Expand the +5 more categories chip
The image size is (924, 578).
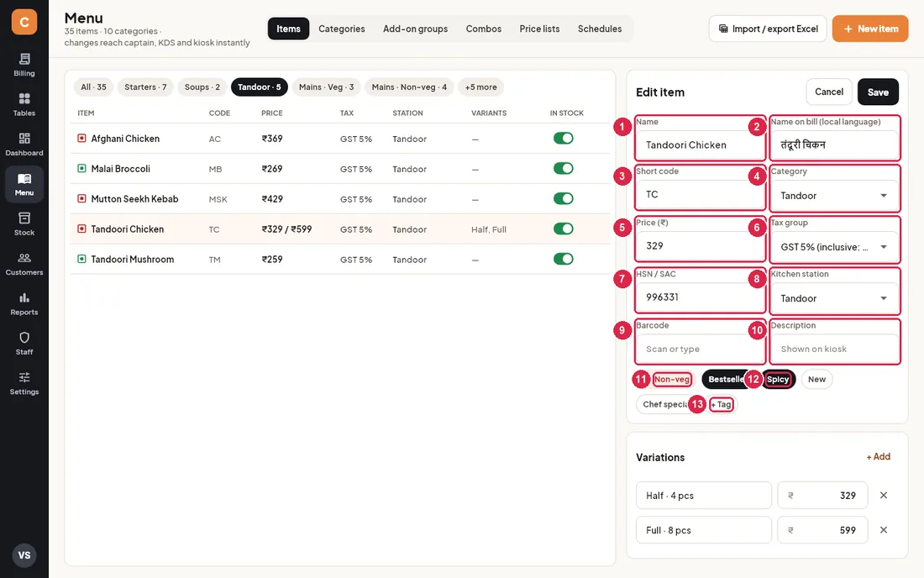480,87
